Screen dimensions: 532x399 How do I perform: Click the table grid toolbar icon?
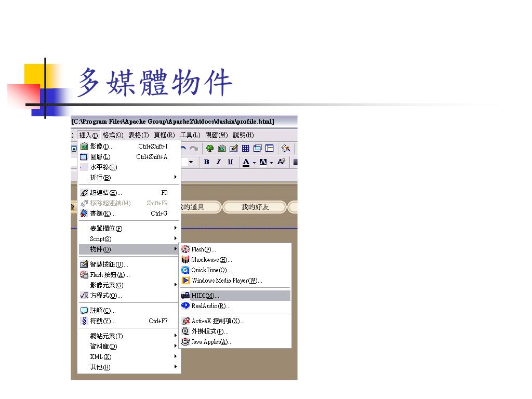coord(246,148)
